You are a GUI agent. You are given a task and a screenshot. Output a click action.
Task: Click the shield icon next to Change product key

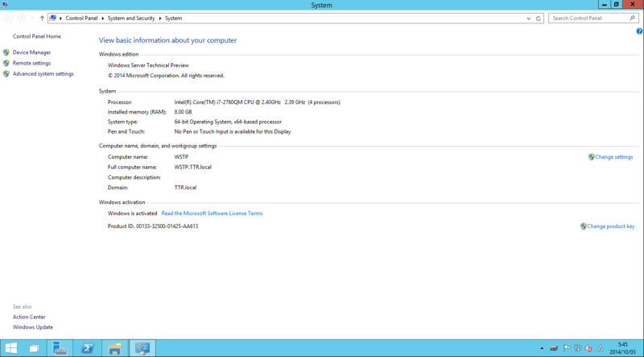(583, 226)
